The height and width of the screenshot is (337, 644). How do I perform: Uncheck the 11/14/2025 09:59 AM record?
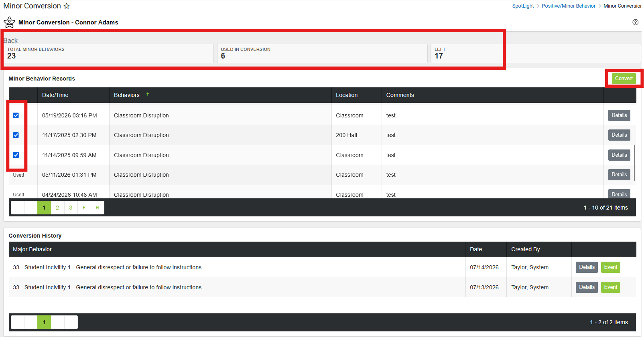[x=16, y=155]
